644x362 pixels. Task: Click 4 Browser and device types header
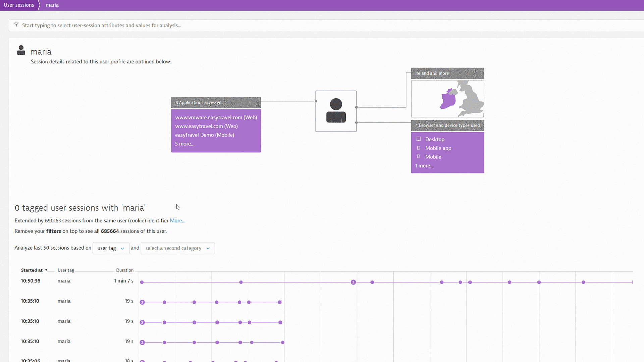point(447,125)
